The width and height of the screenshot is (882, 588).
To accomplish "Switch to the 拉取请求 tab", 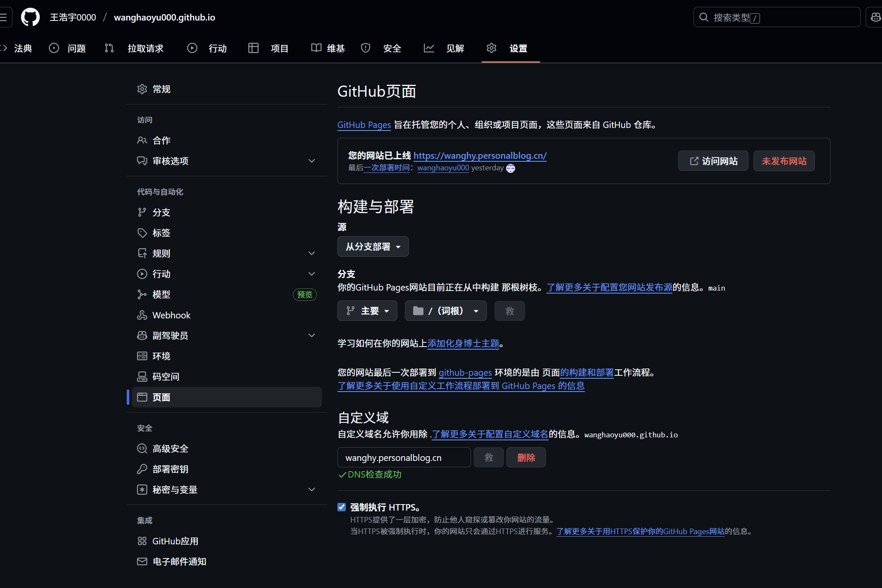I will (x=145, y=48).
